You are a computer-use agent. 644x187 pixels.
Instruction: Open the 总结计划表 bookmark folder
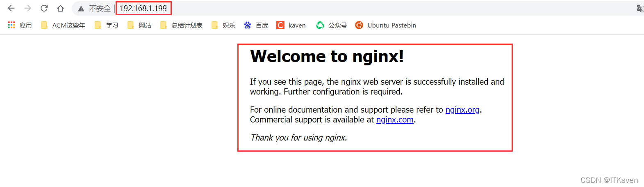[181, 25]
